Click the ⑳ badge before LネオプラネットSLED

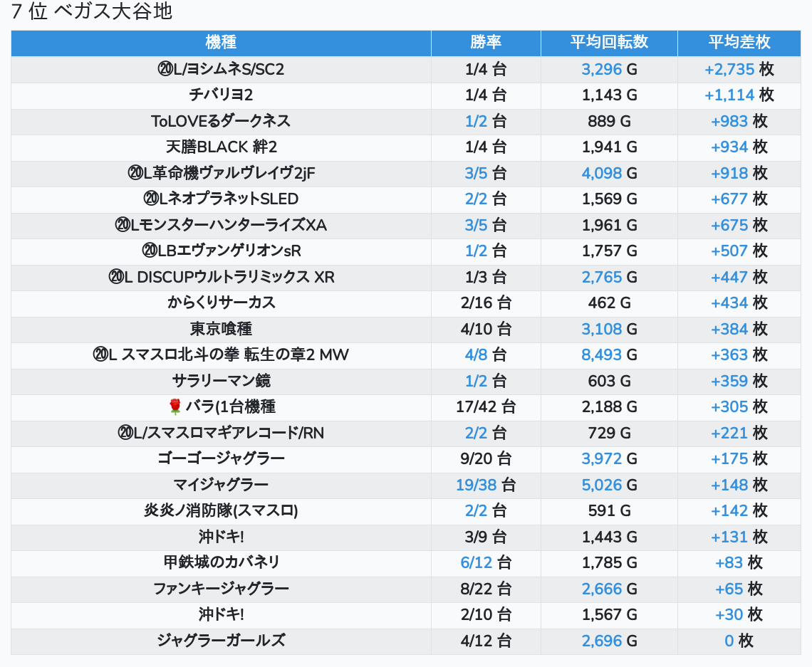click(150, 199)
